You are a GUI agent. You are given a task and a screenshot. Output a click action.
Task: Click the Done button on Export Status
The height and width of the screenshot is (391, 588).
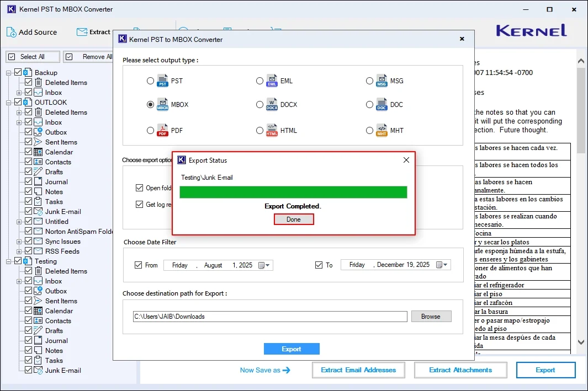[x=294, y=219]
